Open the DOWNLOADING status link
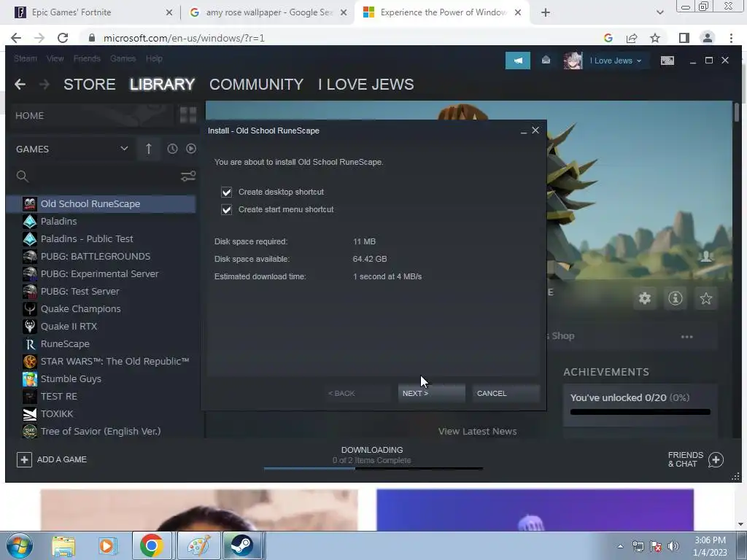This screenshot has height=560, width=747. click(x=372, y=449)
